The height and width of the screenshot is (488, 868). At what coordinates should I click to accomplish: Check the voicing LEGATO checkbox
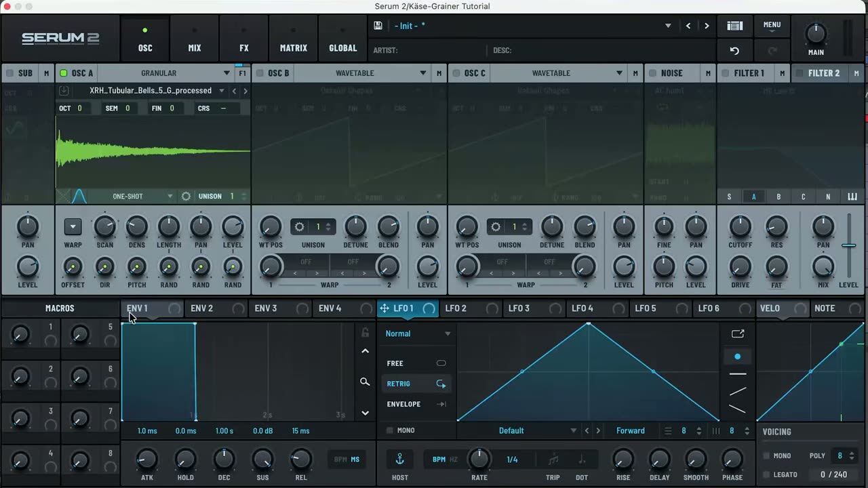766,474
